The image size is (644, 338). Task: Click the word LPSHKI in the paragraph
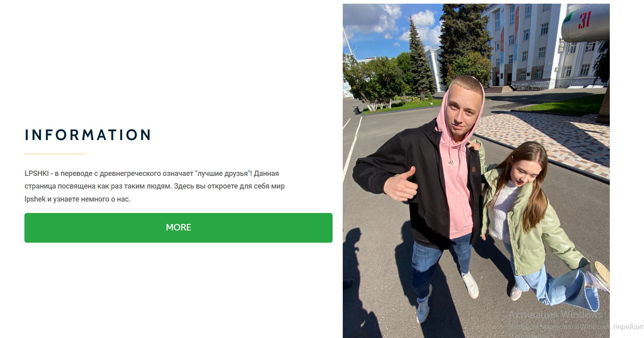(37, 173)
